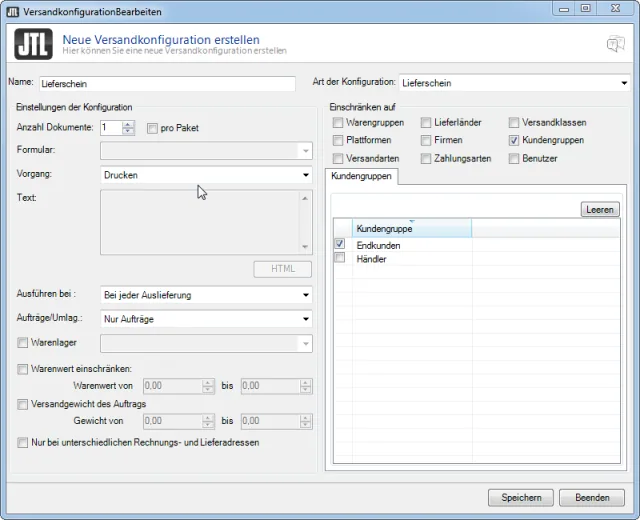
Task: Maximize the VersandkonfigurationBearbeiten window
Action: [585, 9]
